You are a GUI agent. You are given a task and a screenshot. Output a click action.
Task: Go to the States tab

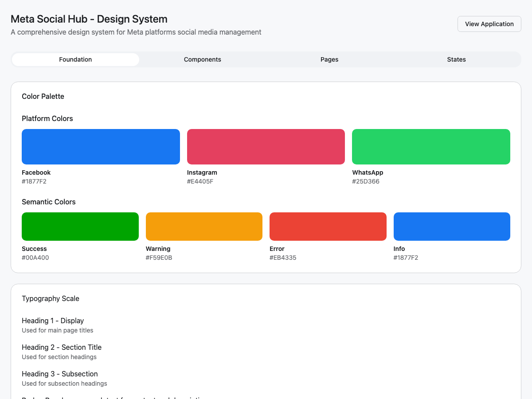[457, 59]
